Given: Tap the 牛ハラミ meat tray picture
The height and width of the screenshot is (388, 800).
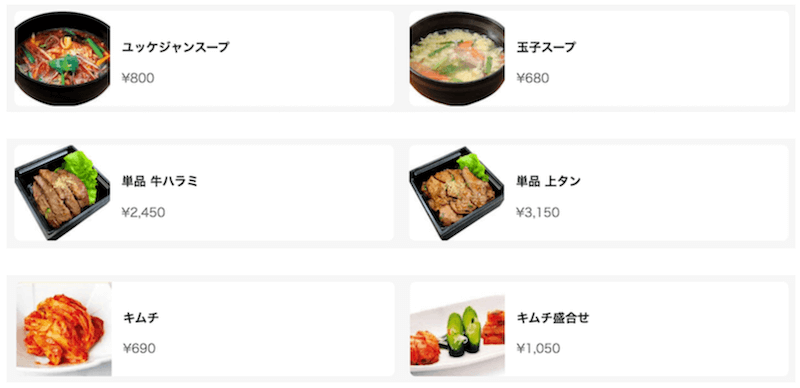Looking at the screenshot, I should 62,192.
